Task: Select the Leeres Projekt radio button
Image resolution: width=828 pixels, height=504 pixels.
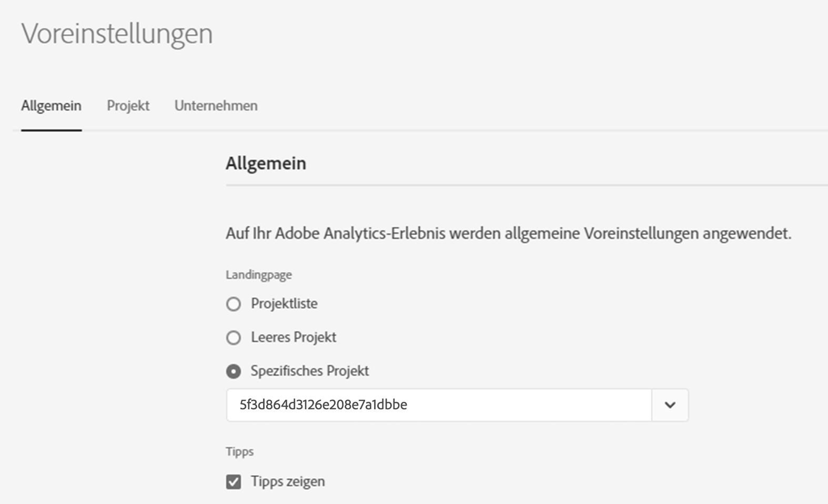Action: click(234, 338)
